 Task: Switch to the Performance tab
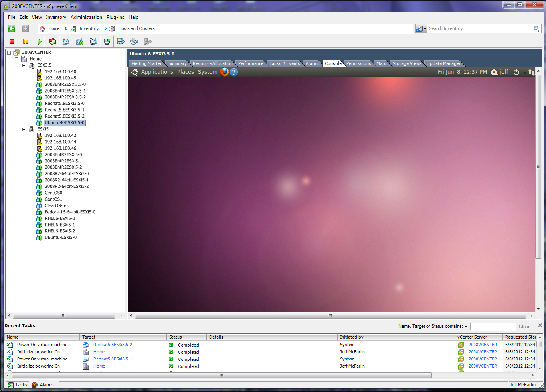point(251,63)
